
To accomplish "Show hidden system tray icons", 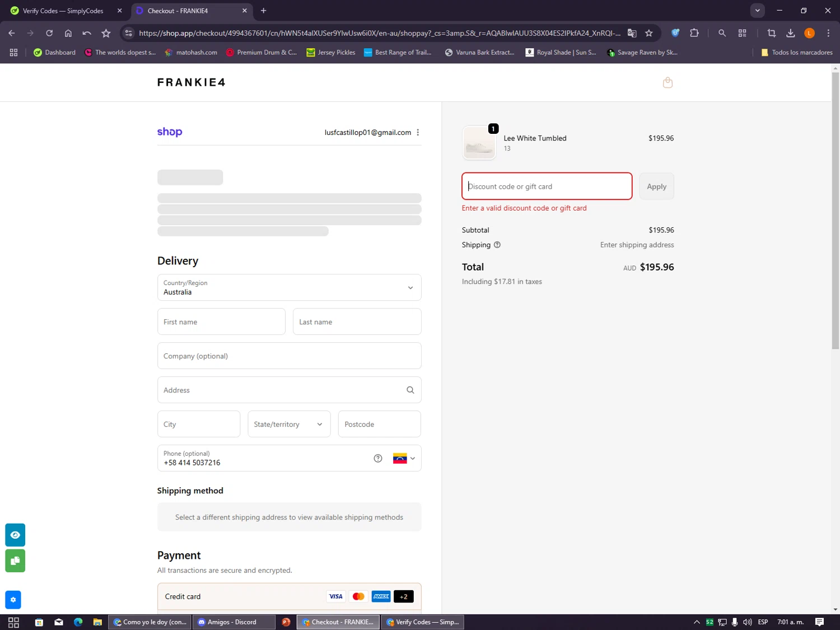I will click(x=697, y=622).
